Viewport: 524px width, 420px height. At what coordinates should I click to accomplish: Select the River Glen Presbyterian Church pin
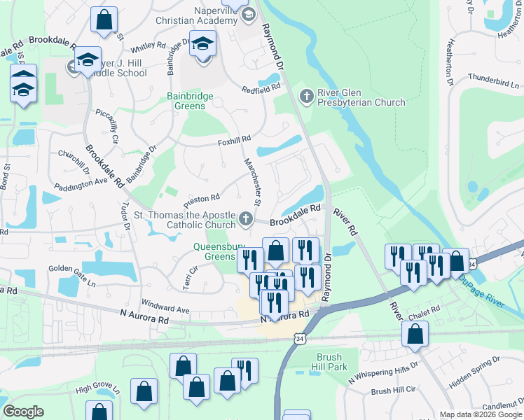[307, 97]
